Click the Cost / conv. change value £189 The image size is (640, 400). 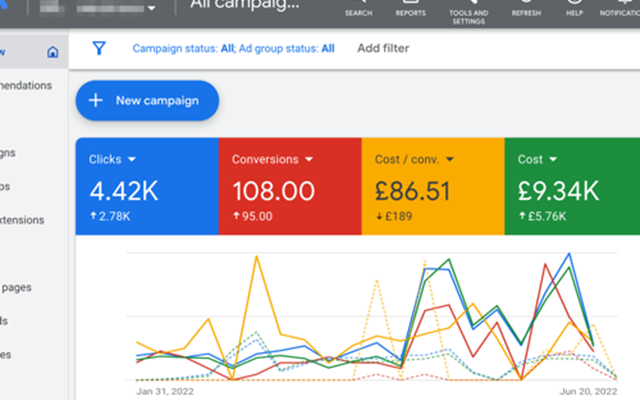398,216
